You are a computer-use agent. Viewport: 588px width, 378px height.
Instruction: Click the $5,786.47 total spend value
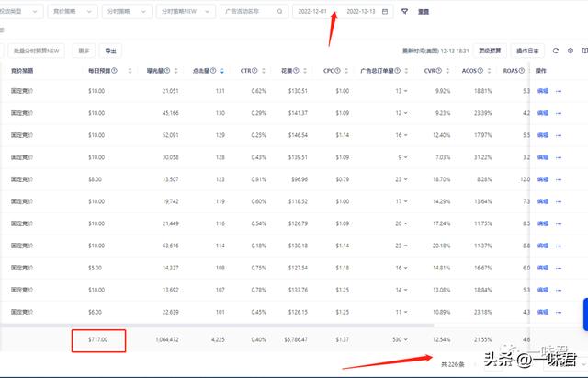(x=296, y=339)
